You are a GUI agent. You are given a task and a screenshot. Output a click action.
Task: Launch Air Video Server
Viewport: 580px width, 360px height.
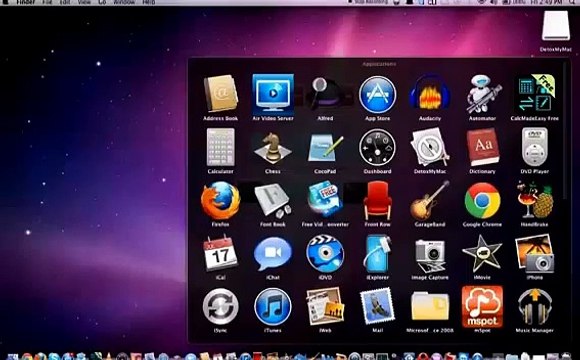pyautogui.click(x=273, y=94)
